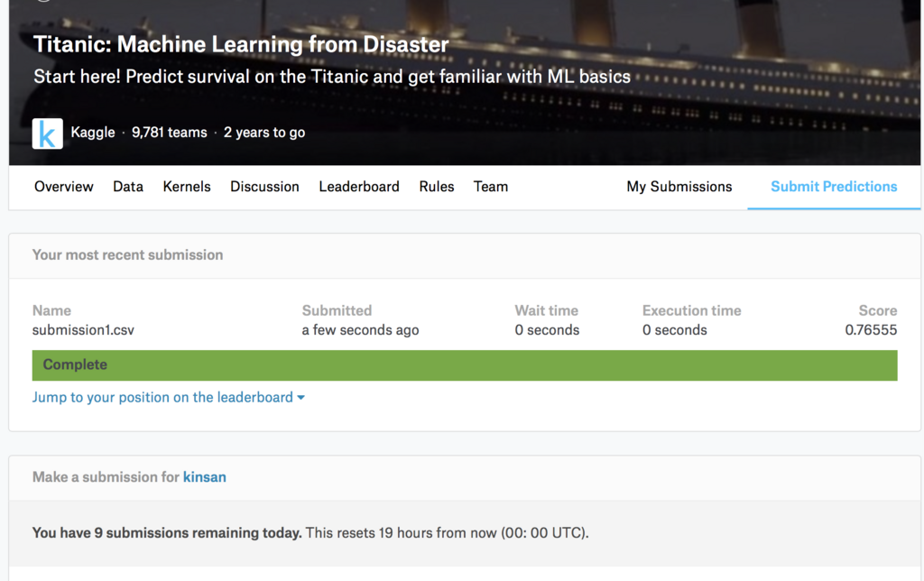Image resolution: width=924 pixels, height=581 pixels.
Task: Select the submission1.csv file name
Action: tap(83, 330)
